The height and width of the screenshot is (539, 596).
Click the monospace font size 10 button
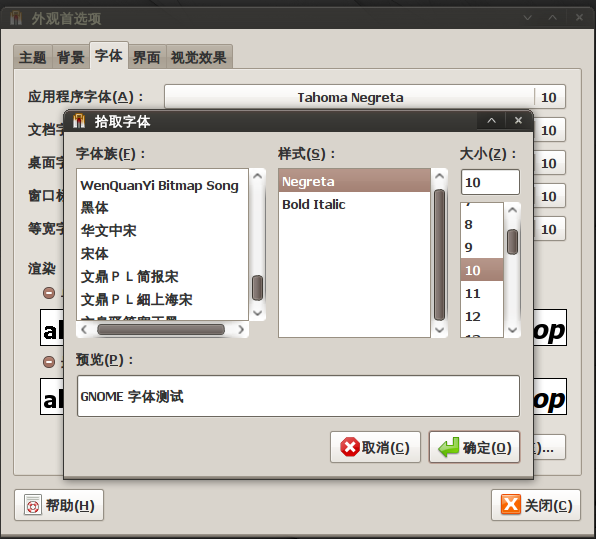(549, 229)
